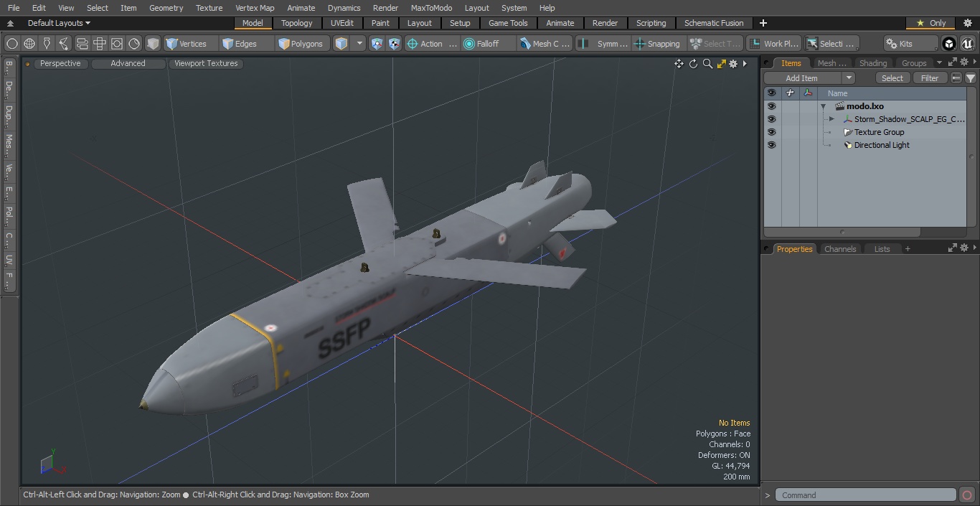Switch to Vertices selection mode
The width and height of the screenshot is (980, 506).
coord(191,44)
